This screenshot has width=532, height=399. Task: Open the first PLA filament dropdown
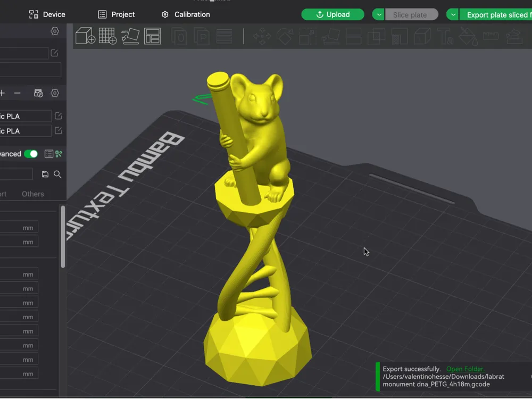coord(26,116)
